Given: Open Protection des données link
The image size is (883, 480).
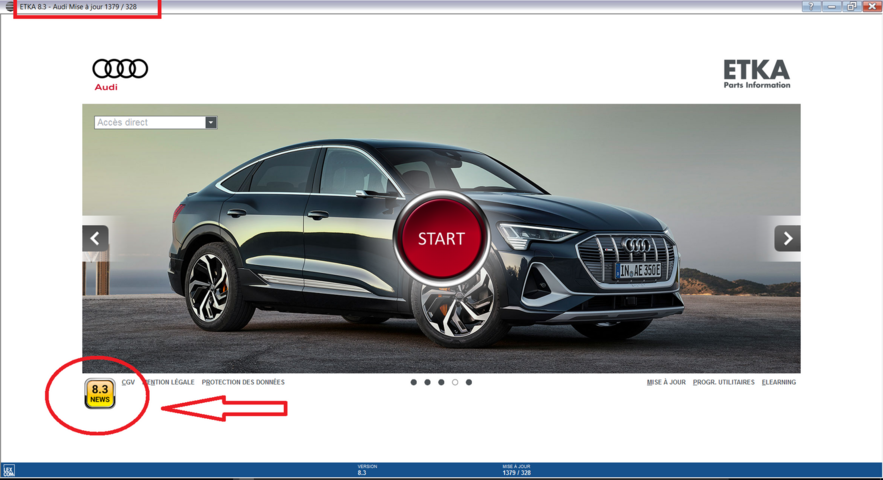Looking at the screenshot, I should 243,382.
